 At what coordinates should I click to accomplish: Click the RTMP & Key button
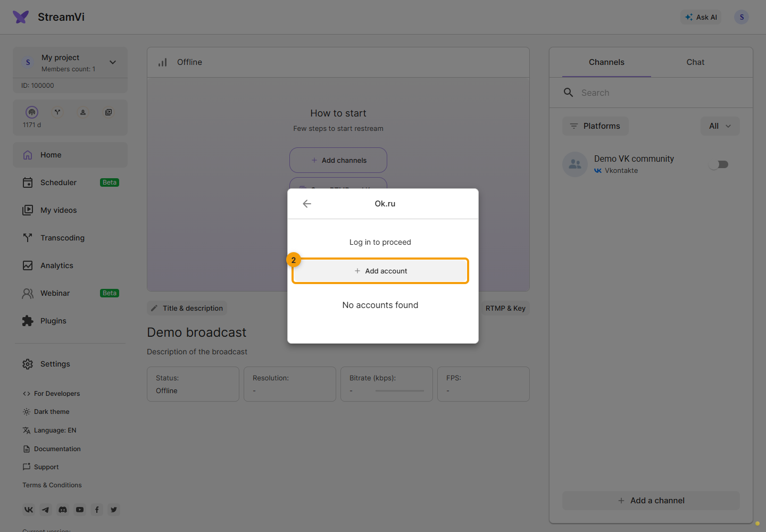coord(505,308)
